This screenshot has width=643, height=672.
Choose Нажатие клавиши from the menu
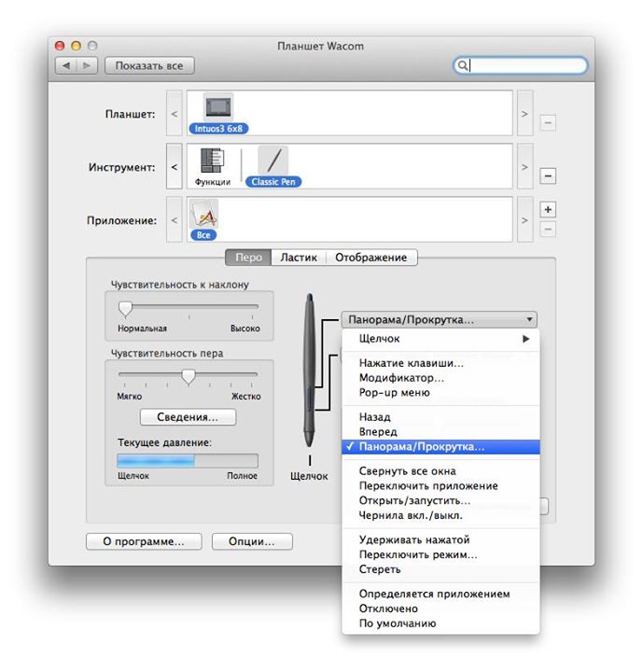tap(411, 363)
